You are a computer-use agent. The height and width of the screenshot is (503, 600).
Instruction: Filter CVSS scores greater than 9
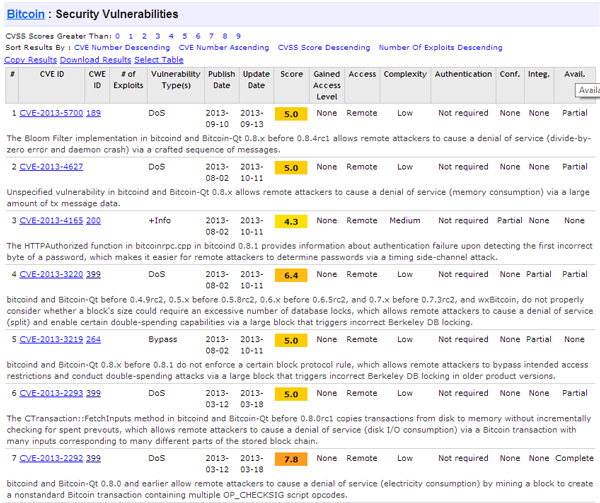point(236,36)
